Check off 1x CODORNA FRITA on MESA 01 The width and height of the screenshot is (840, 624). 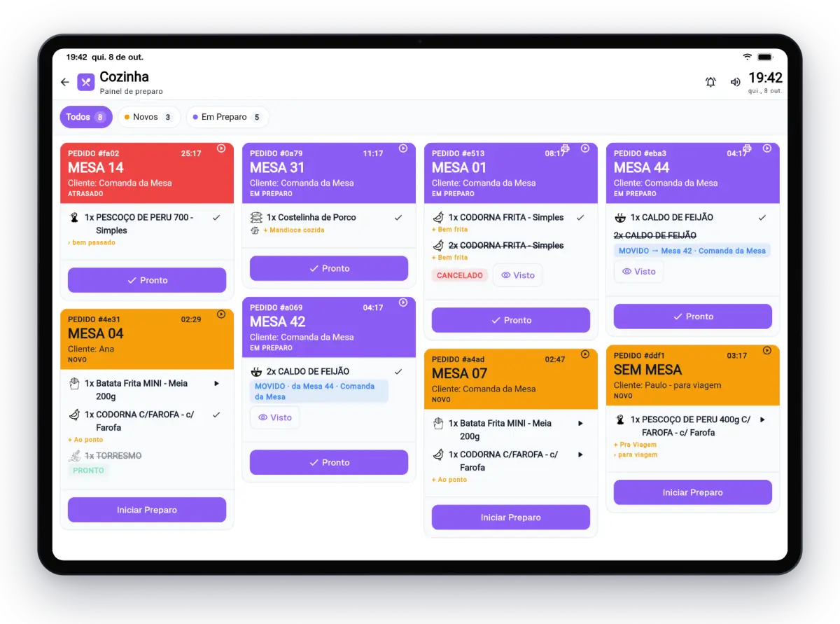pyautogui.click(x=580, y=218)
